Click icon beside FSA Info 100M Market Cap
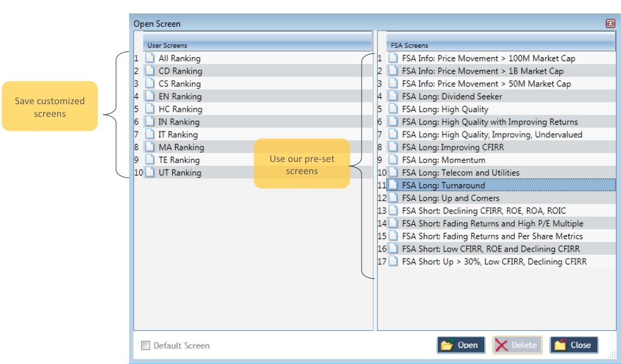621x364 pixels. pos(393,58)
